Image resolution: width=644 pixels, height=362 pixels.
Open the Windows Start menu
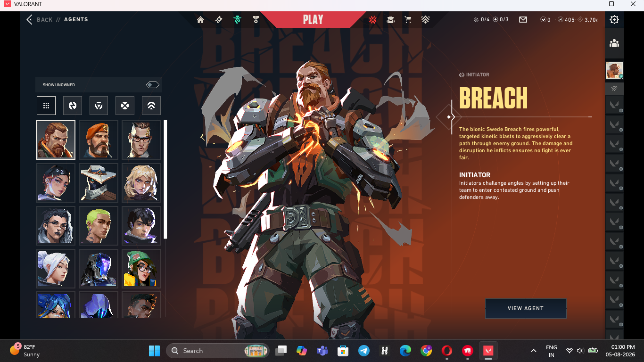[154, 351]
